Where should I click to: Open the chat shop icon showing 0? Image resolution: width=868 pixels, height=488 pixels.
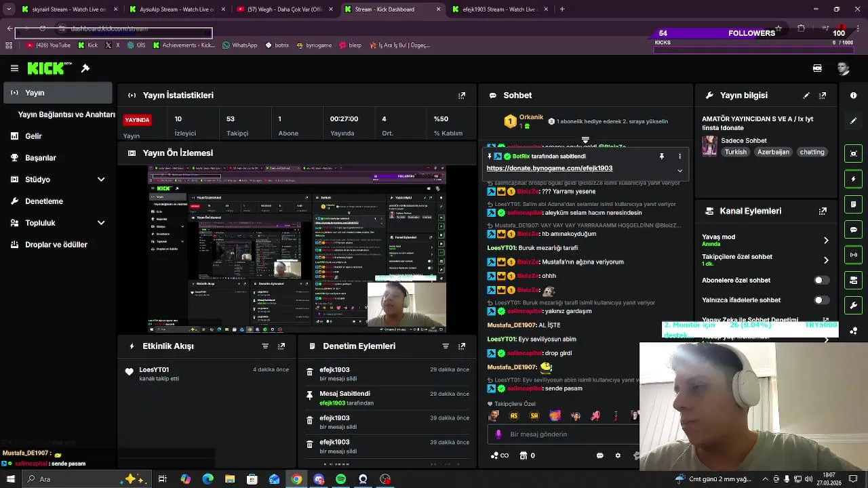click(x=527, y=455)
